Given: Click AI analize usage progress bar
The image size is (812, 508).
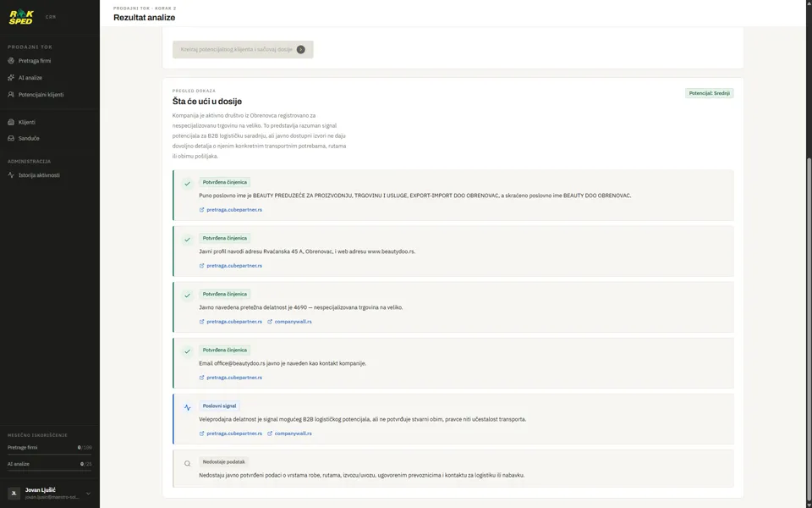Looking at the screenshot, I should coord(50,471).
